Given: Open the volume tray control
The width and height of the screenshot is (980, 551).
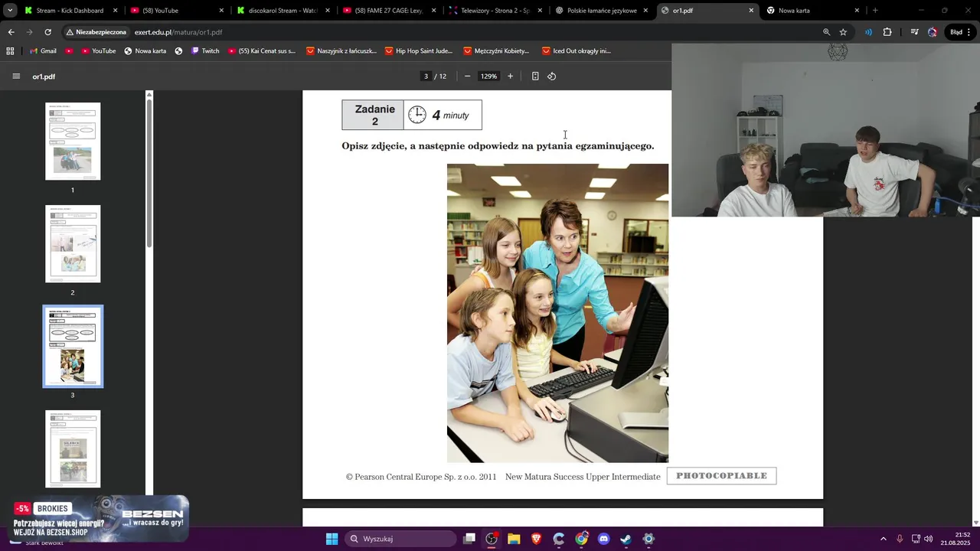Looking at the screenshot, I should tap(929, 539).
